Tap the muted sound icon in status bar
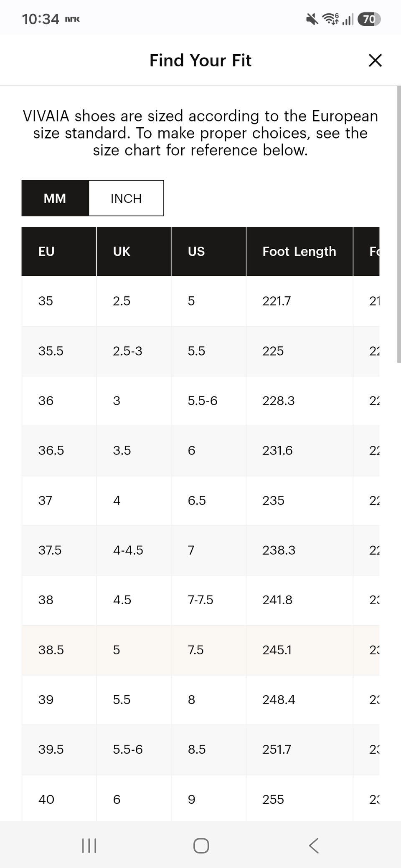The image size is (401, 868). pos(312,19)
